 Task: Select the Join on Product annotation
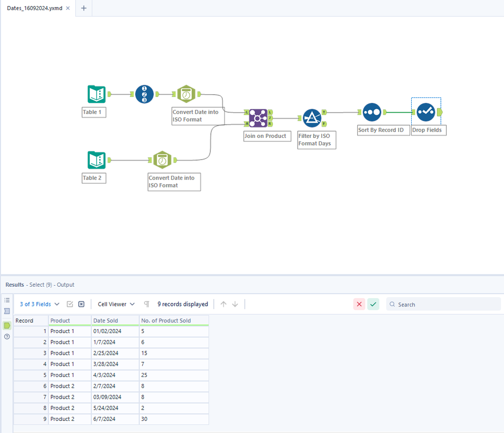coord(267,136)
